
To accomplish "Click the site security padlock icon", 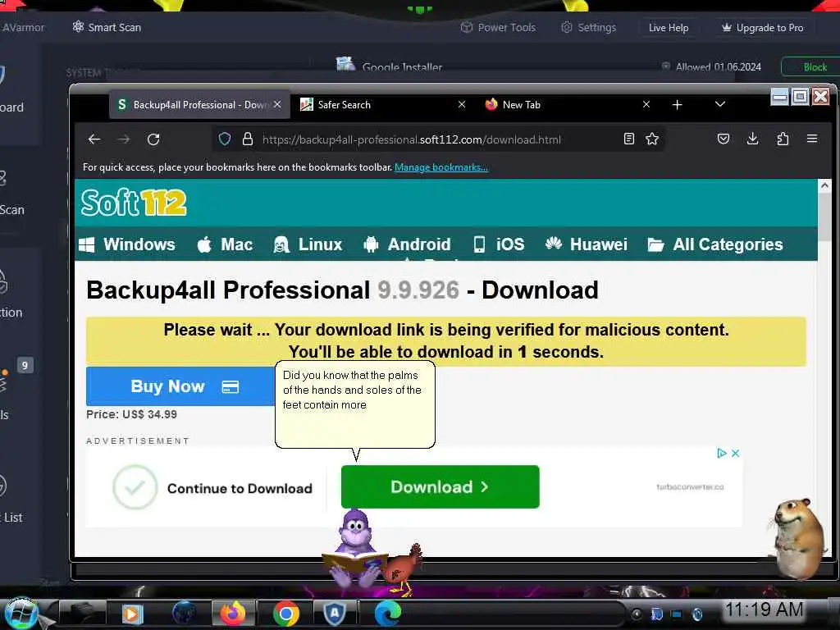I will tap(248, 139).
